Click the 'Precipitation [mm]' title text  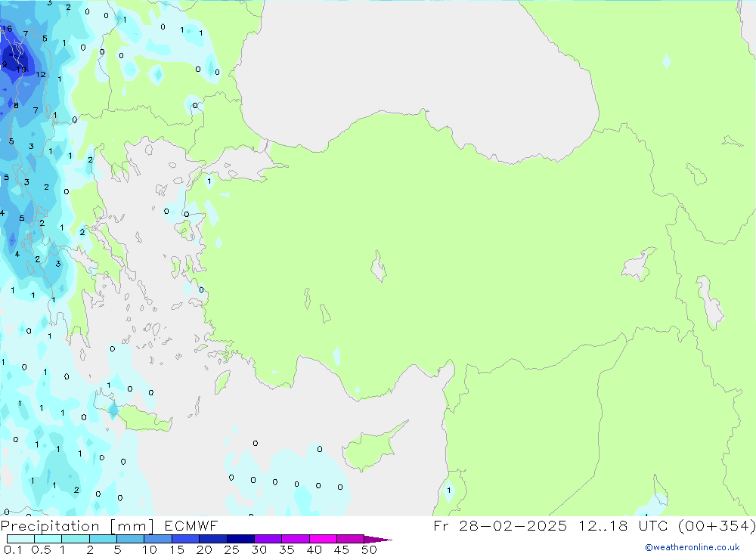tap(77, 526)
